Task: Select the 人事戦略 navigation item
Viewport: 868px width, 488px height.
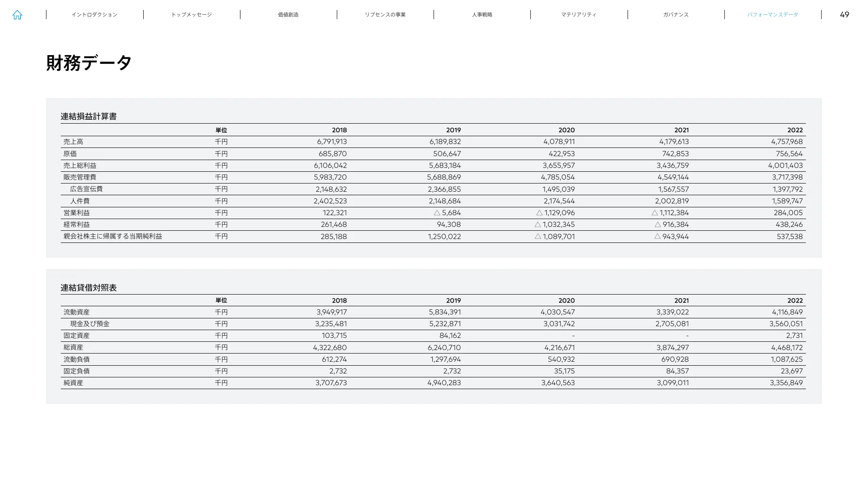Action: tap(482, 14)
